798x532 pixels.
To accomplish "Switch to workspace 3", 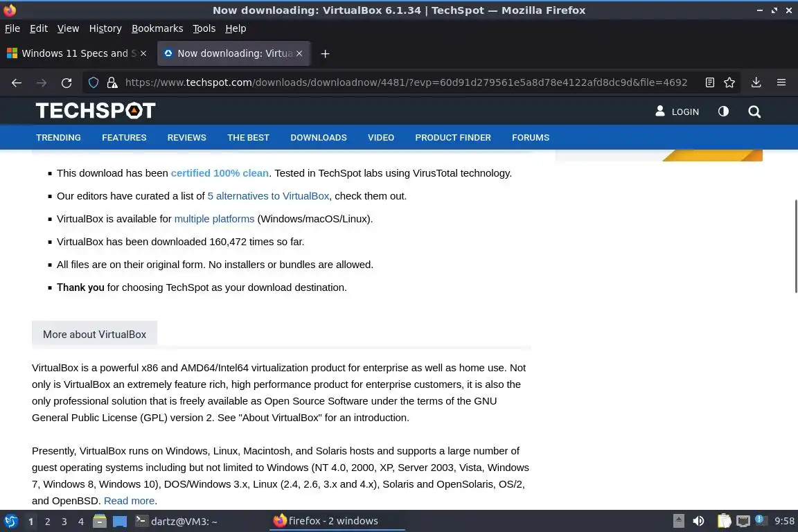I will (64, 522).
